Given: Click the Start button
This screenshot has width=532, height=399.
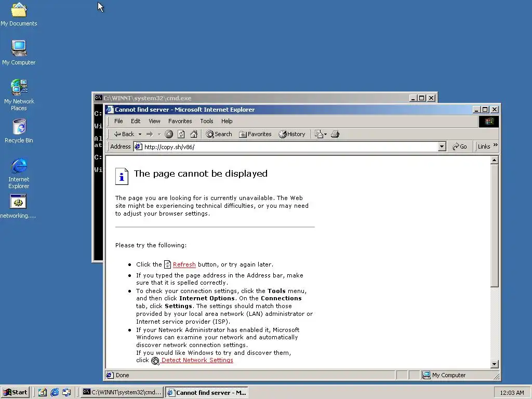Looking at the screenshot, I should point(15,393).
